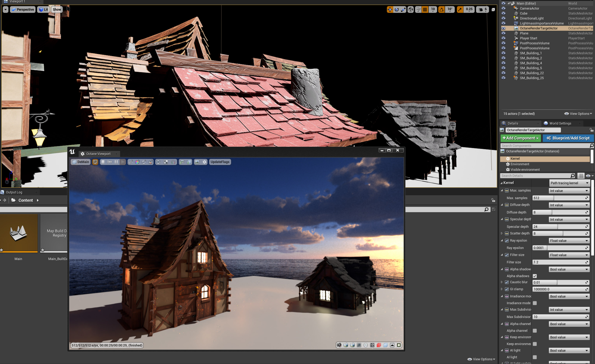Click the UpdateFlags button
Image resolution: width=595 pixels, height=364 pixels.
coord(220,162)
